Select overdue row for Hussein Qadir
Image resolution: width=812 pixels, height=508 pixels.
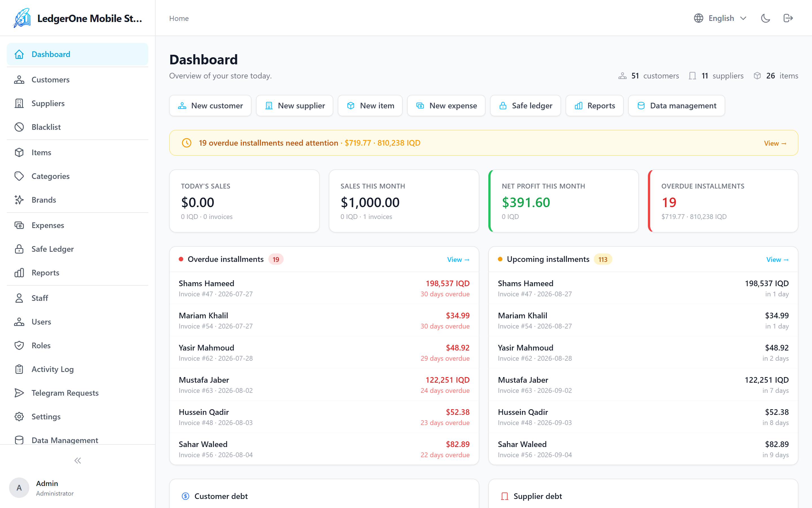click(324, 417)
